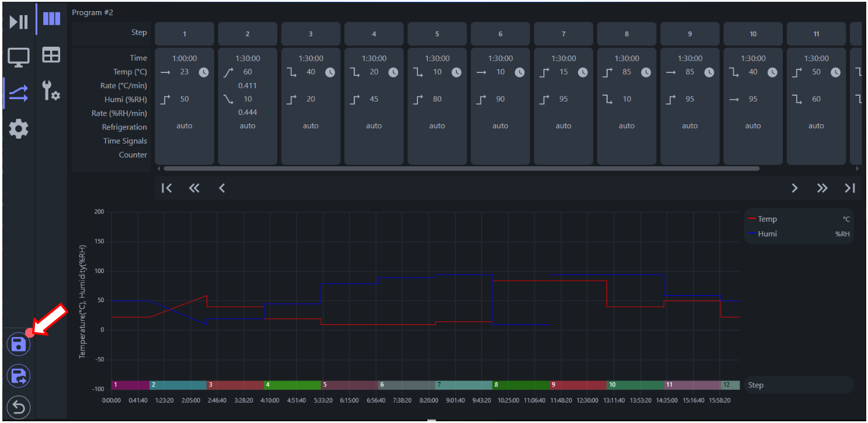Click the Step legend label
This screenshot has width=868, height=423.
(x=755, y=385)
